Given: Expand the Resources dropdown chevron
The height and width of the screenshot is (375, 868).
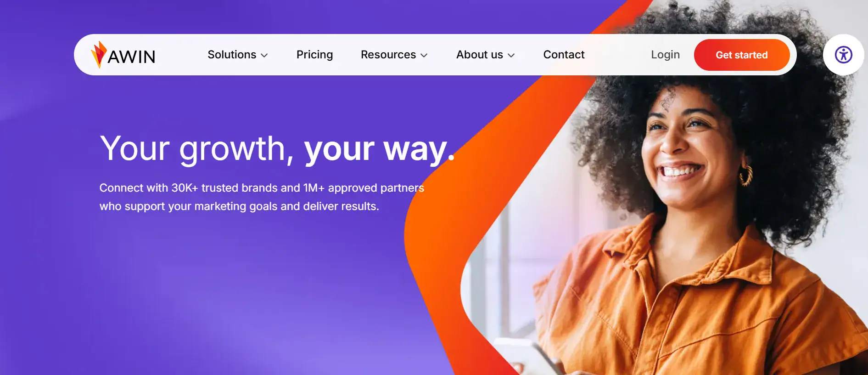Looking at the screenshot, I should point(424,55).
